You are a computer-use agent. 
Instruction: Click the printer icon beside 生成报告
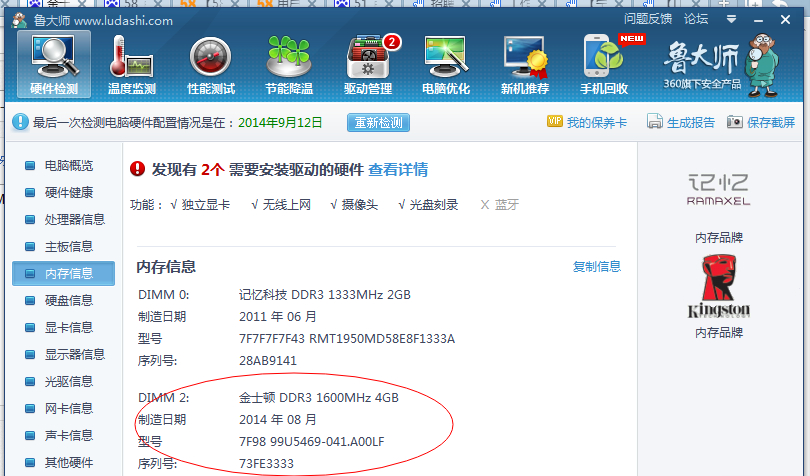pos(655,121)
